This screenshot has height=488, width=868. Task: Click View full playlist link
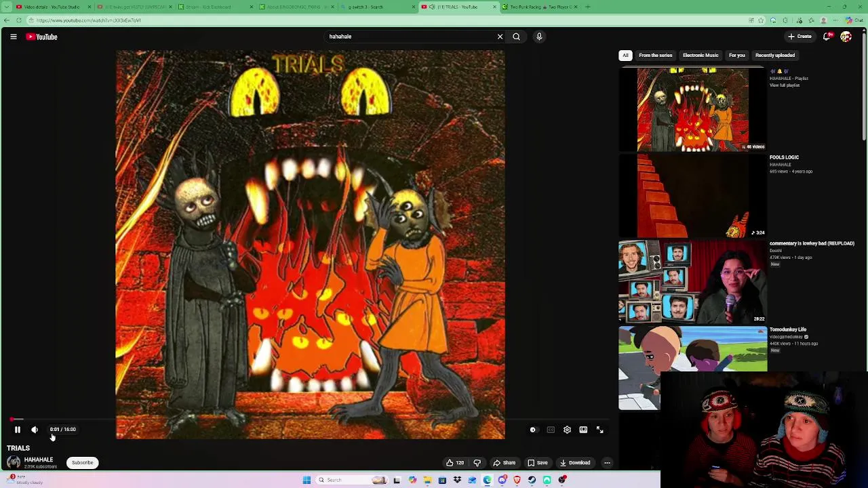pos(785,85)
